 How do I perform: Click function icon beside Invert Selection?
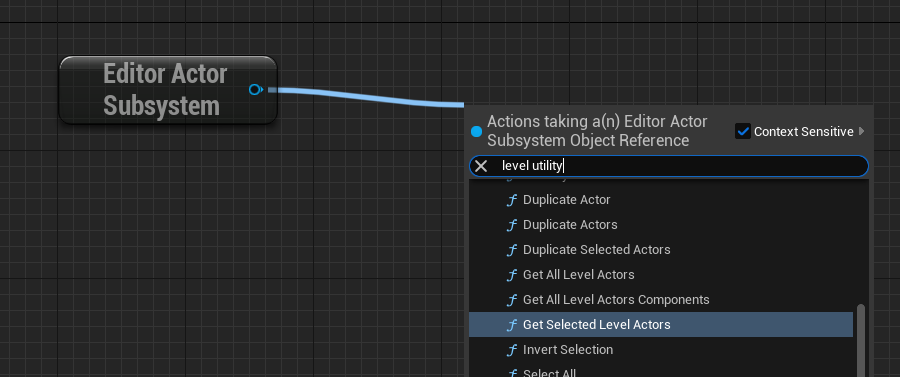click(x=511, y=350)
